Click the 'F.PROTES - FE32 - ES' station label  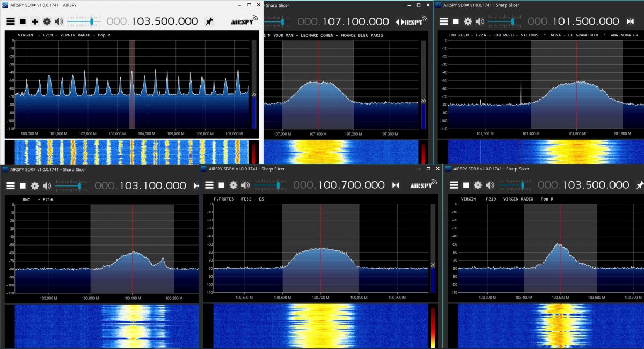[x=240, y=199]
